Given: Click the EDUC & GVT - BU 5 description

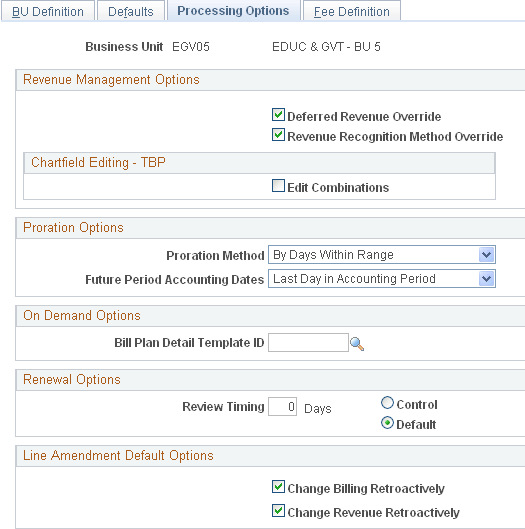Looking at the screenshot, I should [x=326, y=47].
